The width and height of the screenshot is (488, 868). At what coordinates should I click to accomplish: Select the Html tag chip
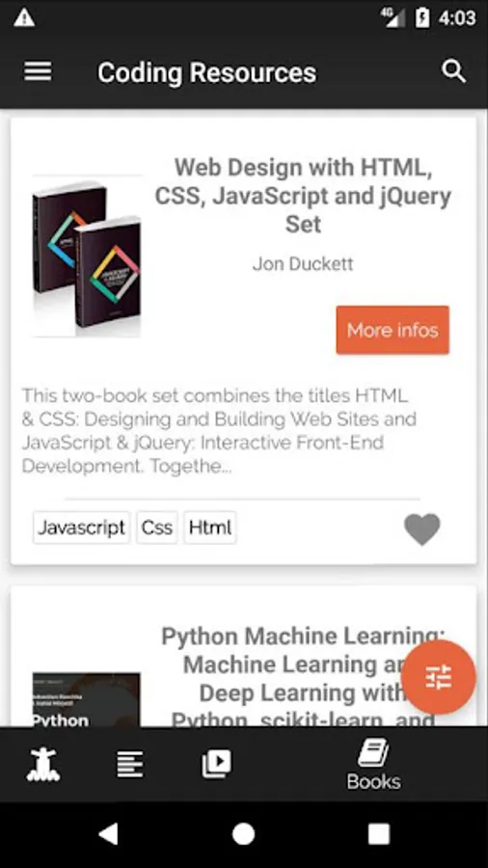point(210,528)
